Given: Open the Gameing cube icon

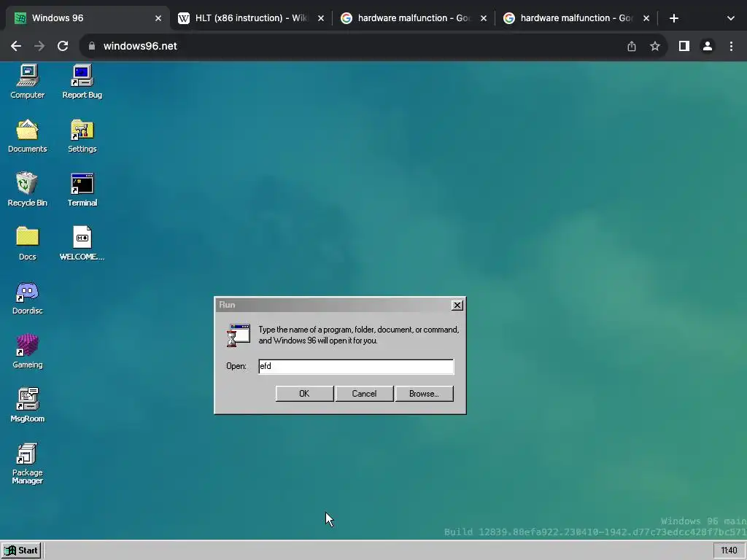Looking at the screenshot, I should coord(27,351).
